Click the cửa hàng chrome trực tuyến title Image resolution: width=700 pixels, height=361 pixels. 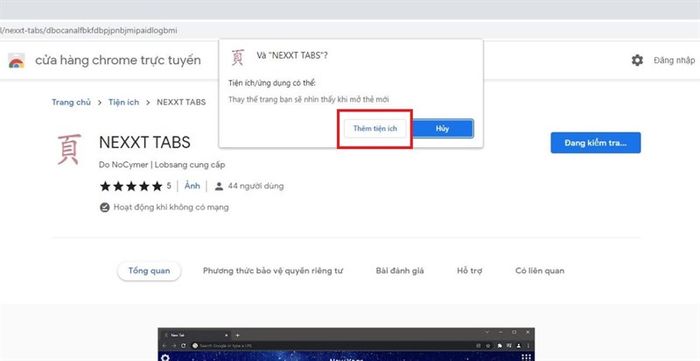[x=118, y=60]
